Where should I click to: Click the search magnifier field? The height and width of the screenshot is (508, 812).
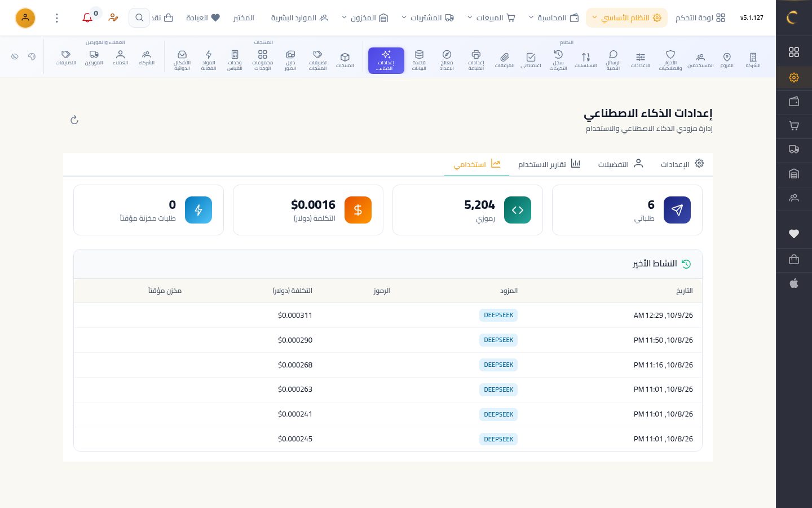(x=139, y=18)
